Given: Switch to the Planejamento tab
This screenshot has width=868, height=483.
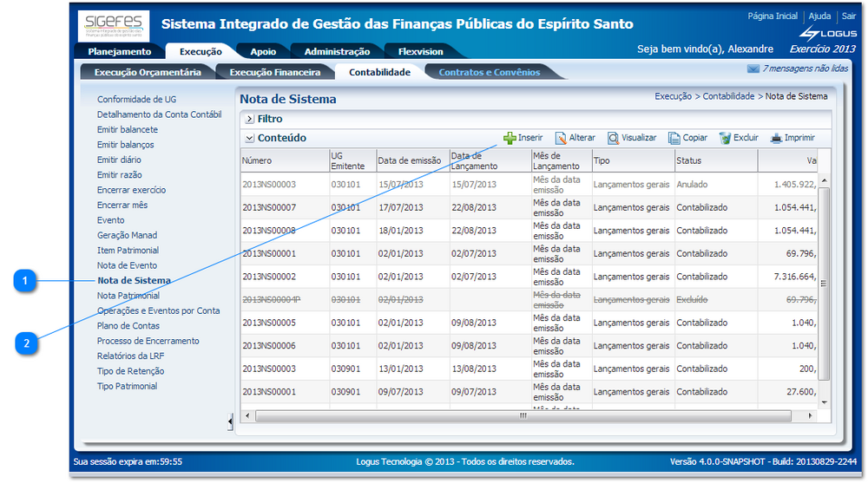Looking at the screenshot, I should pyautogui.click(x=120, y=52).
